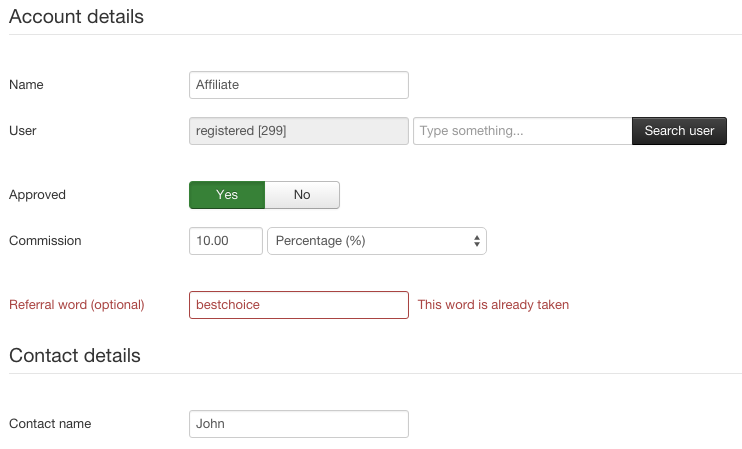
Task: Focus the Type something search box
Action: click(522, 131)
